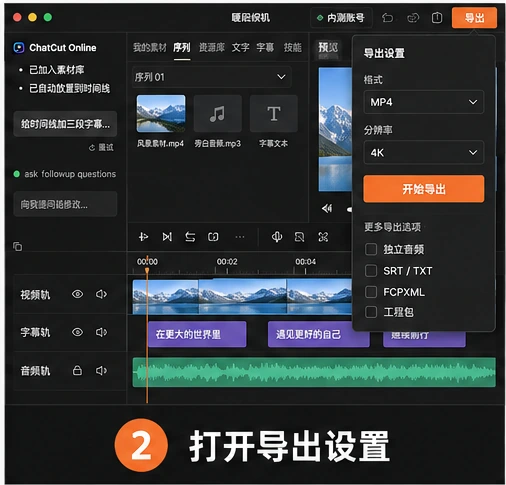Image resolution: width=506 pixels, height=485 pixels.
Task: Click the ChatCut Online logo icon
Action: click(19, 48)
